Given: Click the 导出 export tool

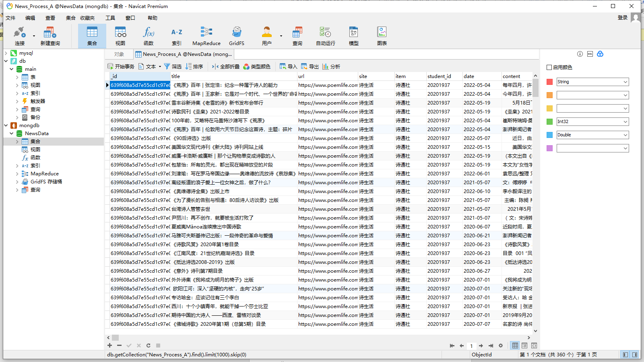Looking at the screenshot, I should tap(310, 66).
